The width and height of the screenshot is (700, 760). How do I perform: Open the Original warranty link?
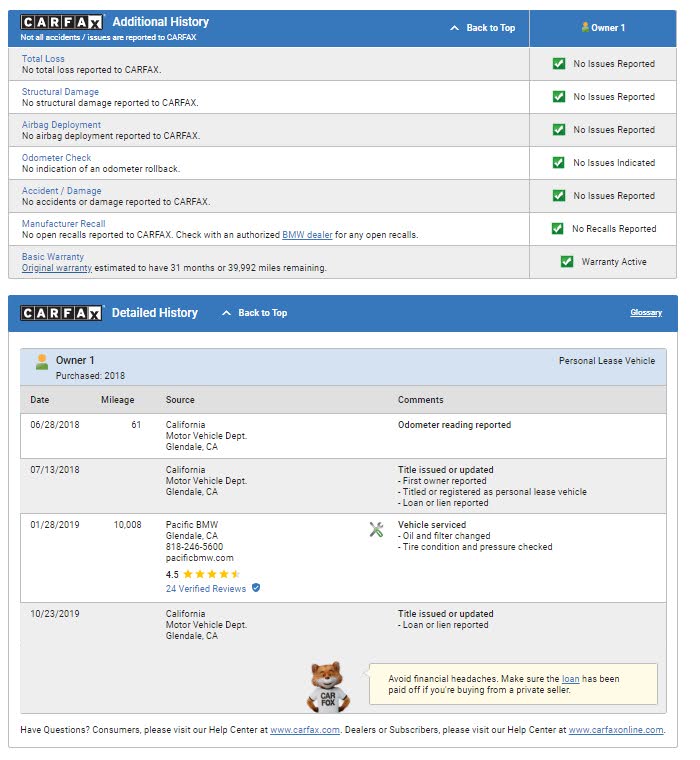[x=56, y=268]
